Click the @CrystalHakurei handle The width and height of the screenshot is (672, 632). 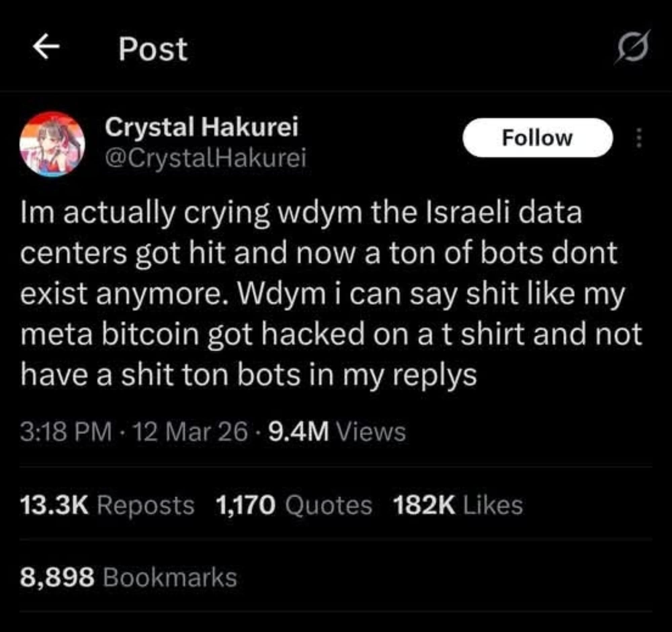pyautogui.click(x=206, y=158)
